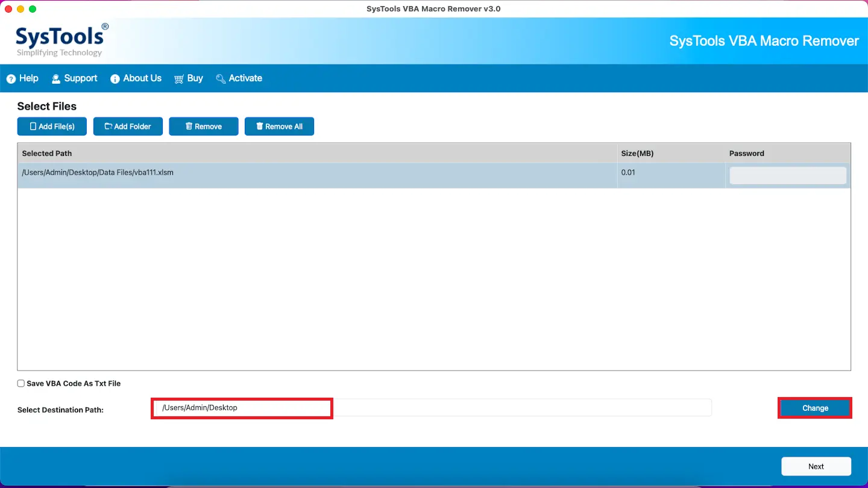Click the 0.01 size value
Viewport: 868px width, 488px height.
point(628,172)
